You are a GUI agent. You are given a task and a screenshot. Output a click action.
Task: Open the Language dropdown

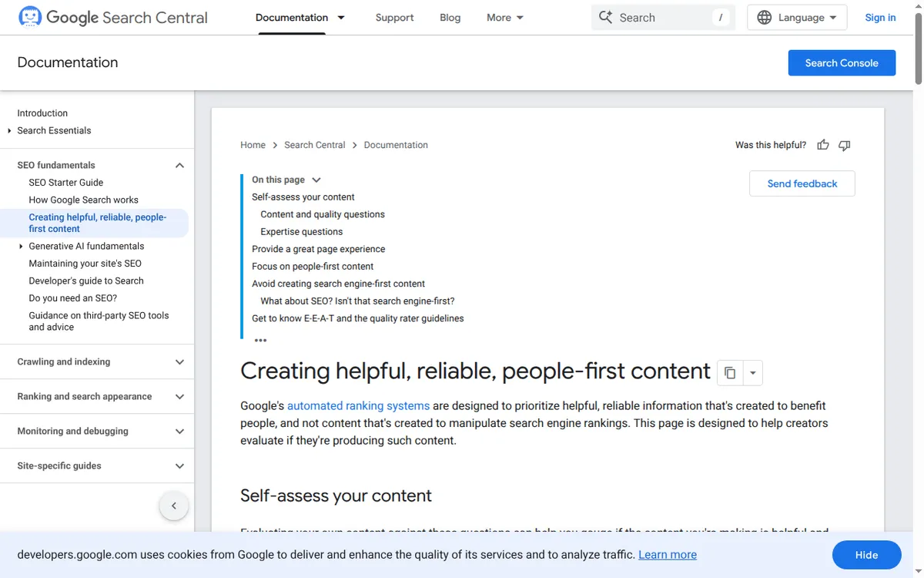797,18
